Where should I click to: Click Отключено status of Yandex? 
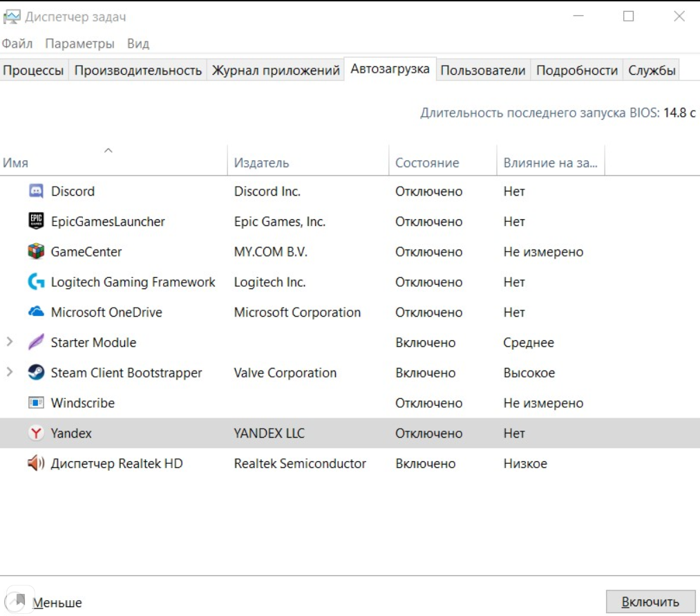click(428, 433)
